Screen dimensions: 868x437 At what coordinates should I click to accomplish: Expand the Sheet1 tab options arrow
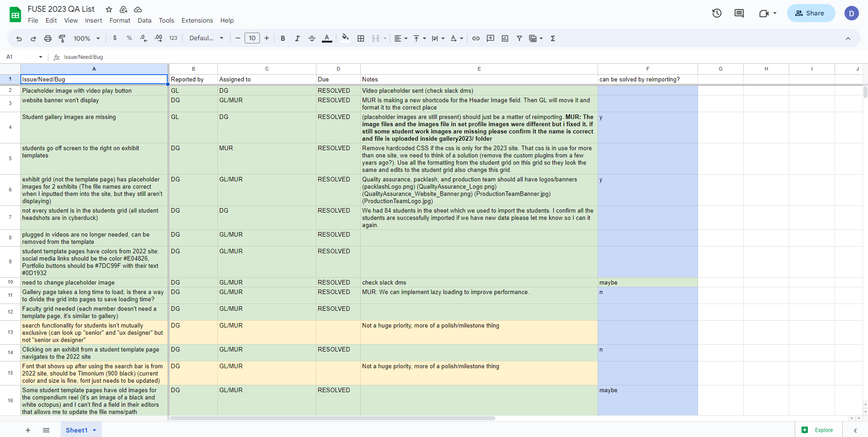[94, 430]
